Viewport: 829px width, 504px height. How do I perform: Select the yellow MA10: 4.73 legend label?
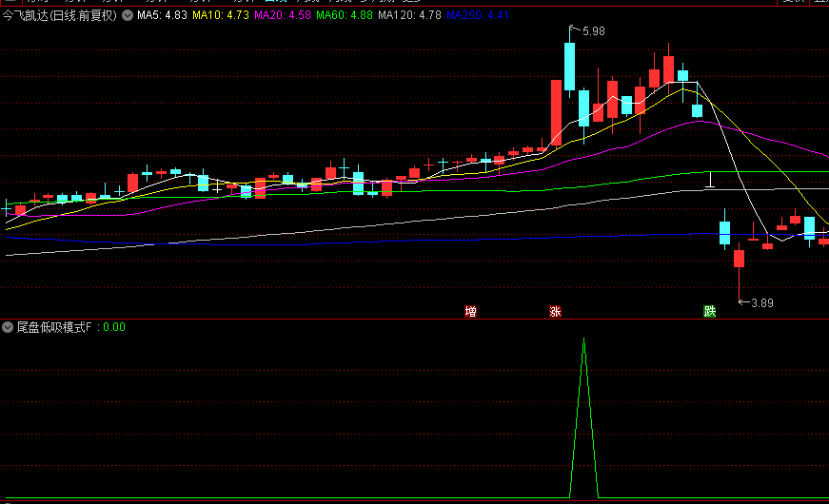[x=221, y=15]
